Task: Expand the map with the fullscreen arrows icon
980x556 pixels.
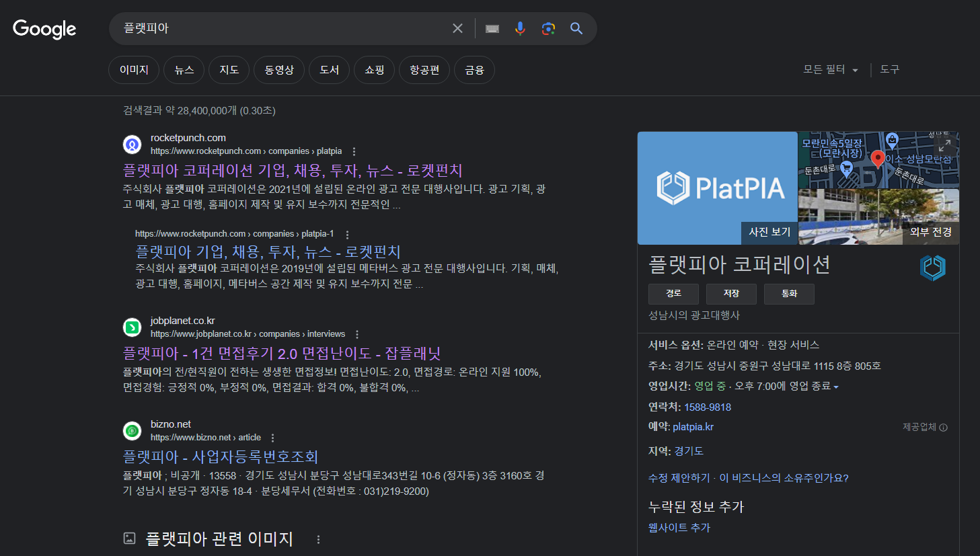Action: point(945,145)
